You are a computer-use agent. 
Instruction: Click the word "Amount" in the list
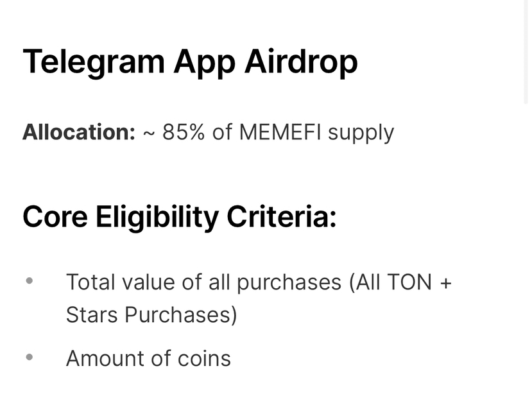(x=105, y=357)
